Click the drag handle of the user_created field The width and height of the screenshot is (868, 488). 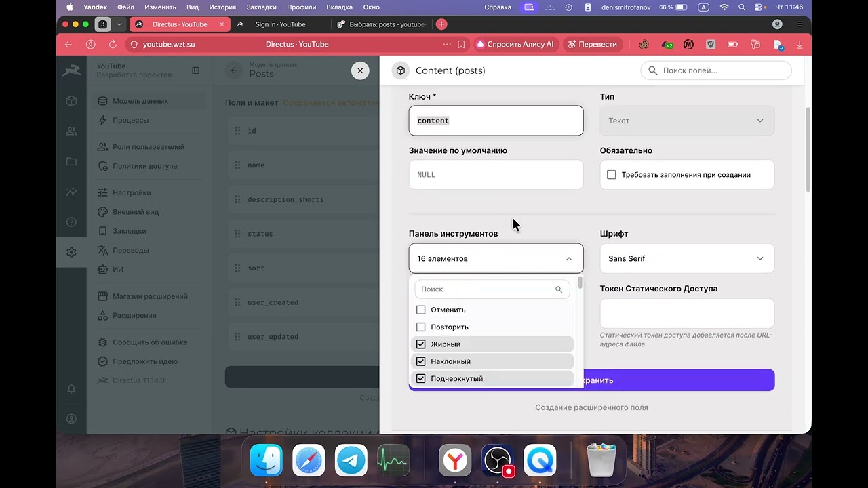pos(237,302)
